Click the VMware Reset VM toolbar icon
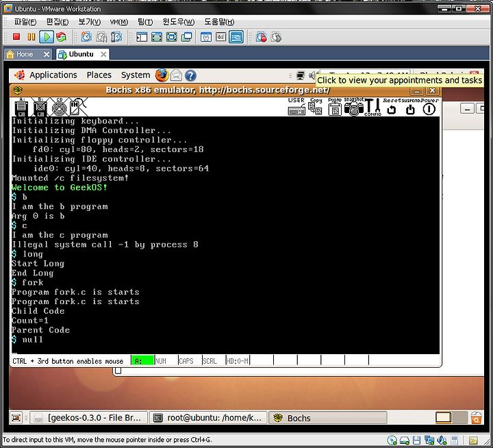 click(61, 37)
